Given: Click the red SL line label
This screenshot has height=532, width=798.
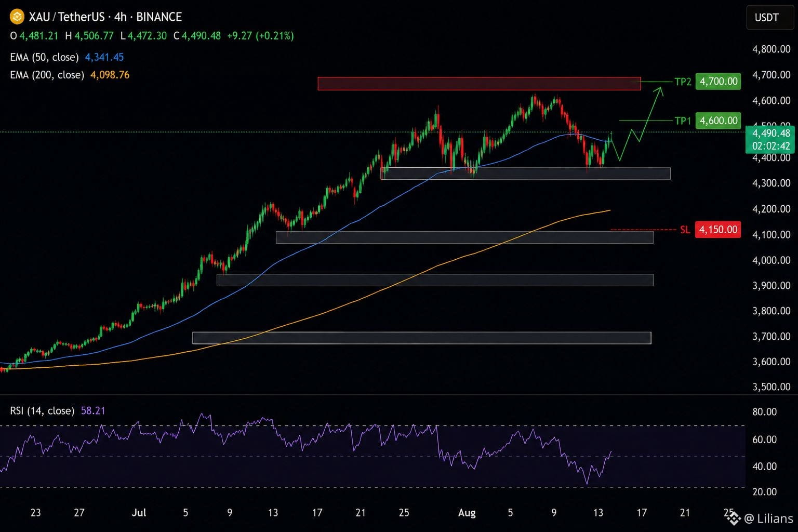Looking at the screenshot, I should point(685,230).
